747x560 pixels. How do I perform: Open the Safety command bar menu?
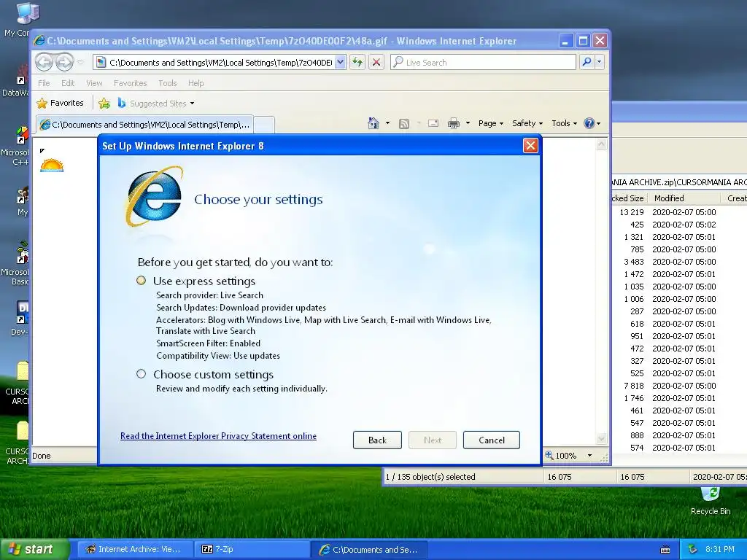pyautogui.click(x=527, y=123)
